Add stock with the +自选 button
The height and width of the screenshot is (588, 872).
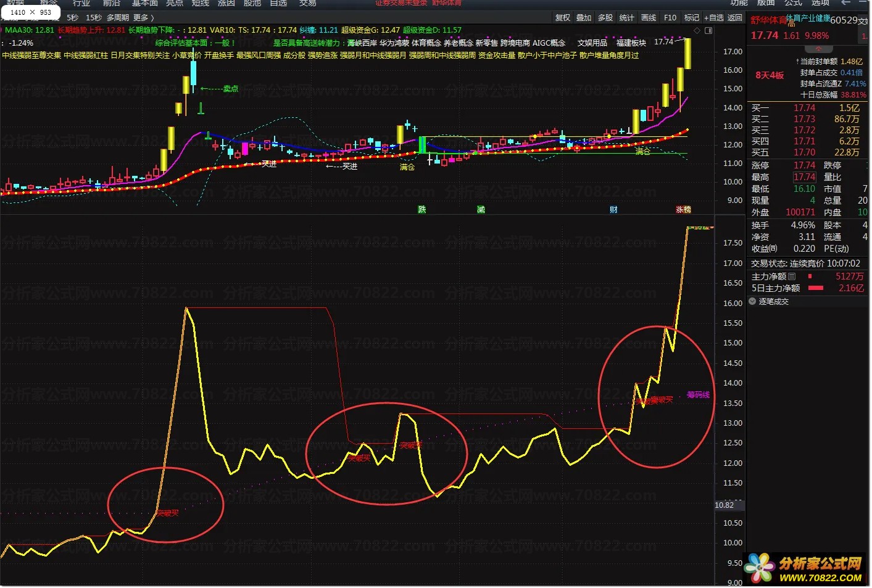tap(714, 18)
